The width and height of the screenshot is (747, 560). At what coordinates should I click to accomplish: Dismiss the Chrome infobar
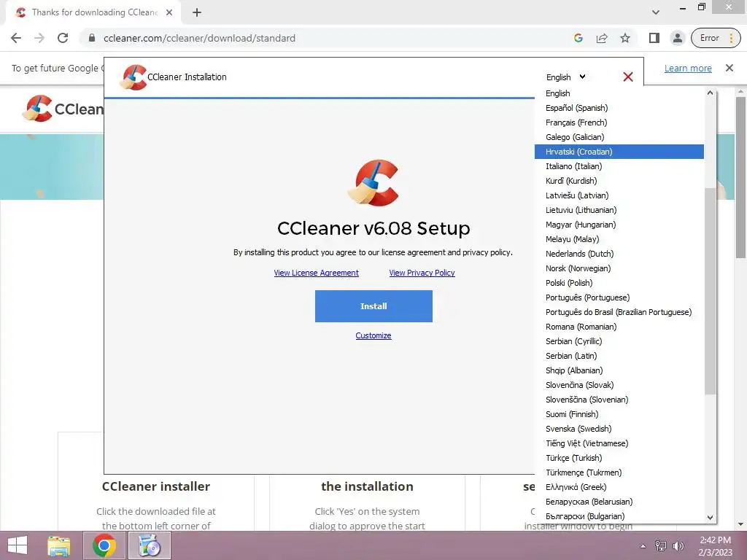coord(729,68)
